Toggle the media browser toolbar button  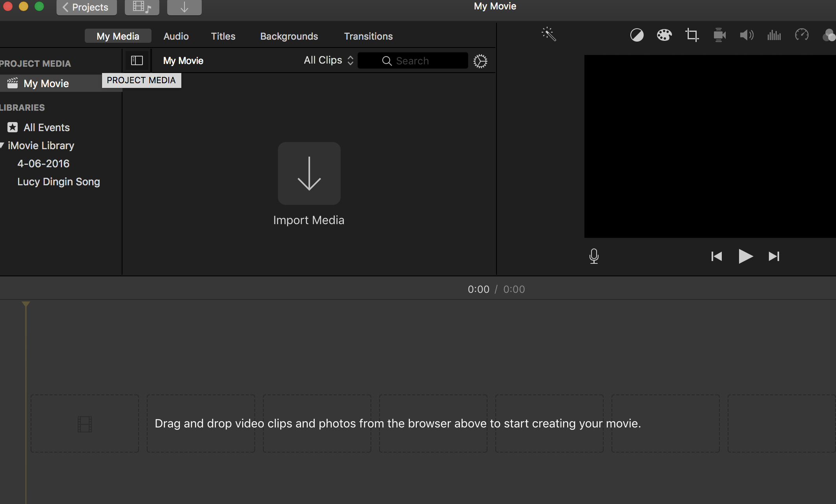point(142,7)
